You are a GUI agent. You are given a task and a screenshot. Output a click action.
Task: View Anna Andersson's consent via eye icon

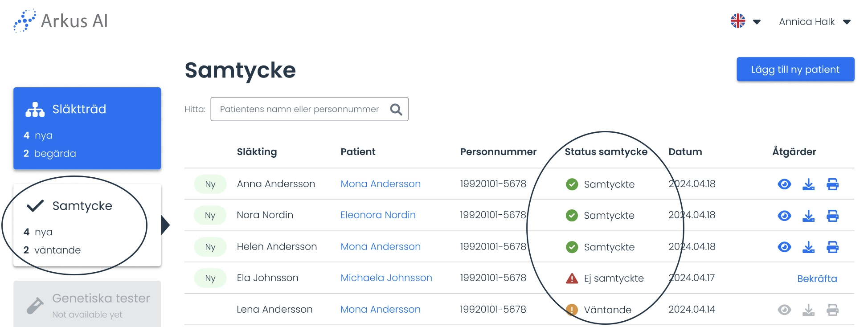pyautogui.click(x=784, y=184)
